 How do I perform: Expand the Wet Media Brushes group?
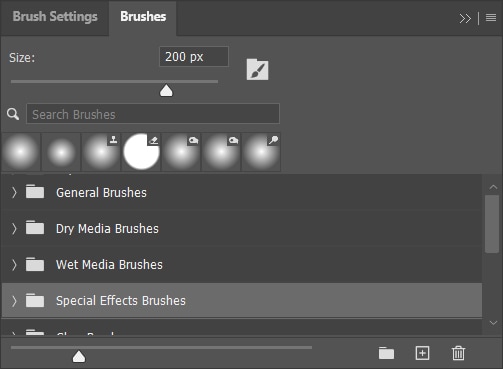point(14,265)
